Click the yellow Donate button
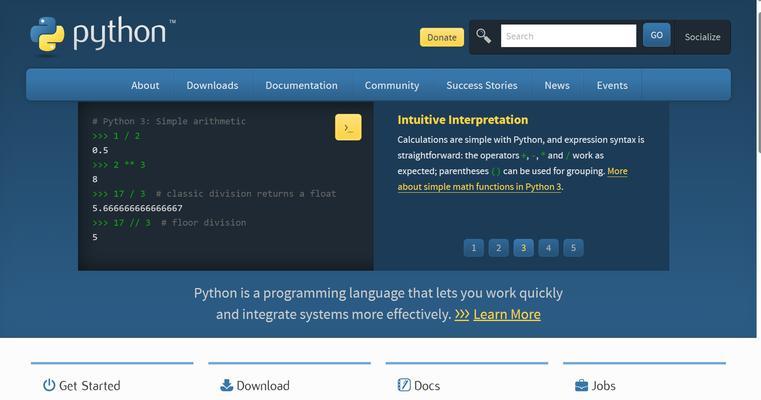The image size is (761, 400). pos(442,37)
